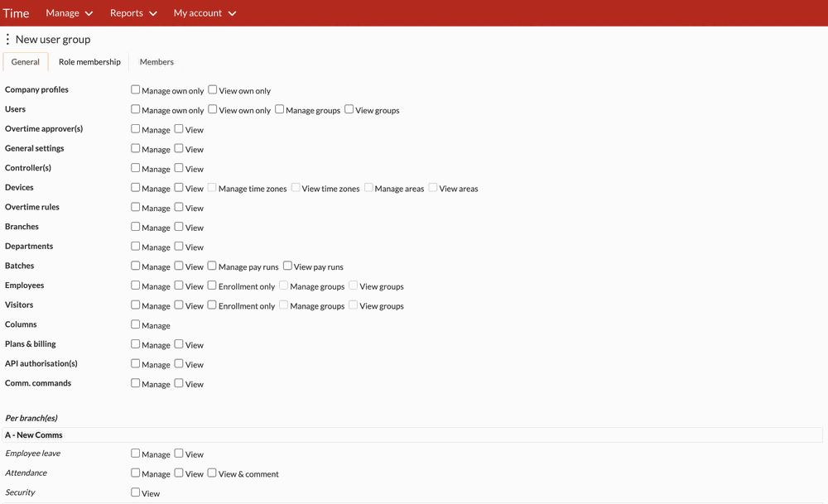
Task: Enable View for Departments
Action: (x=179, y=246)
